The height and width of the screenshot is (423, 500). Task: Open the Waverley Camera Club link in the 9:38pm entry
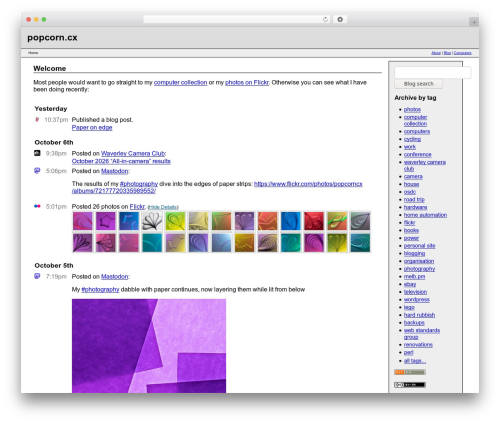[133, 153]
